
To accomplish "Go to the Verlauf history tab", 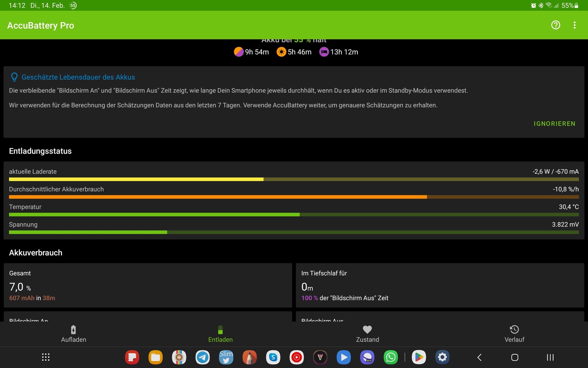I will 514,334.
